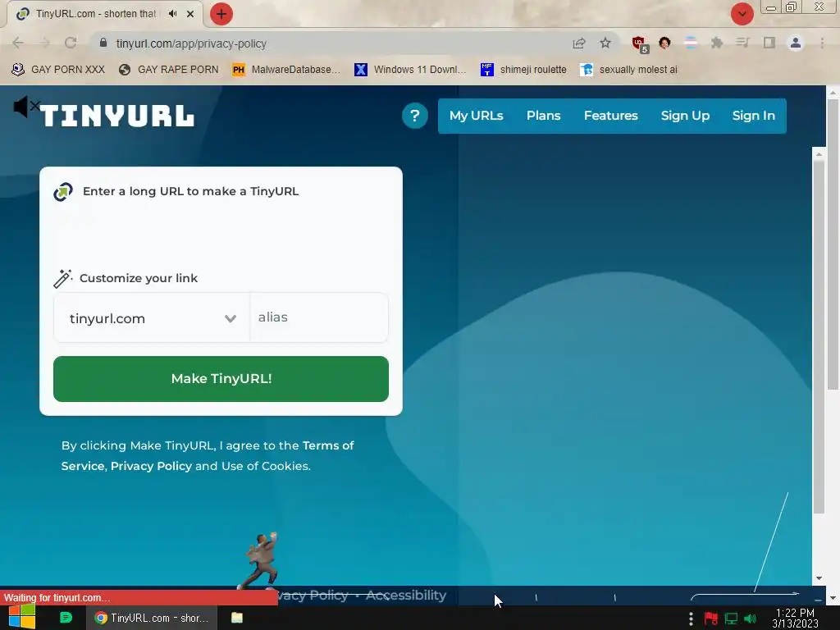Open the Chrome profile avatar
The height and width of the screenshot is (630, 840).
point(796,43)
